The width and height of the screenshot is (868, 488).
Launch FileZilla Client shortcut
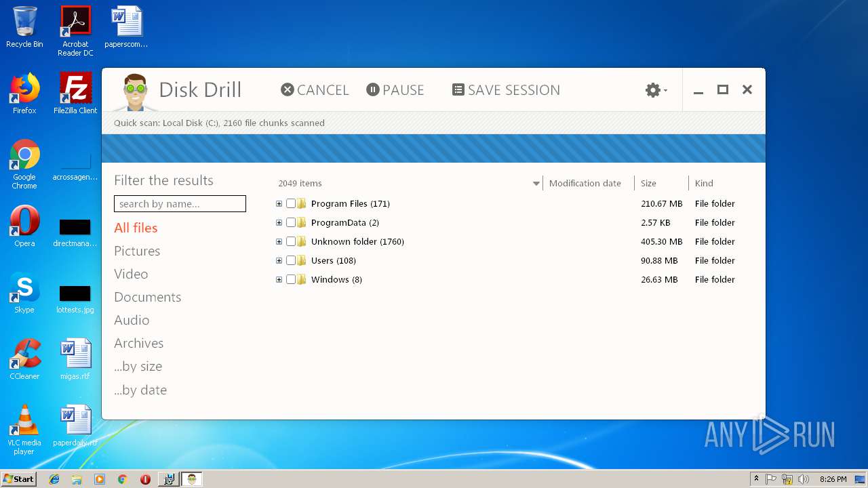coord(75,94)
